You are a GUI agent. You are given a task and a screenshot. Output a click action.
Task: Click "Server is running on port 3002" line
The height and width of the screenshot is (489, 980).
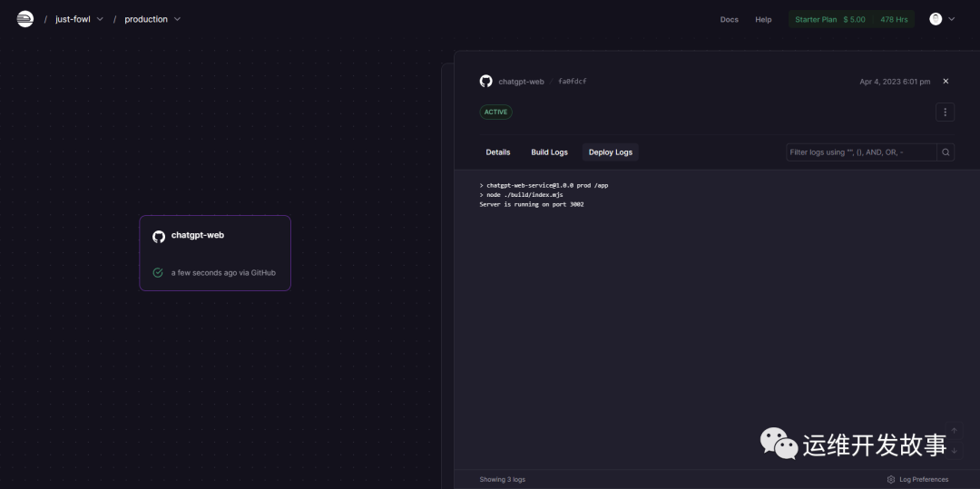tap(532, 204)
